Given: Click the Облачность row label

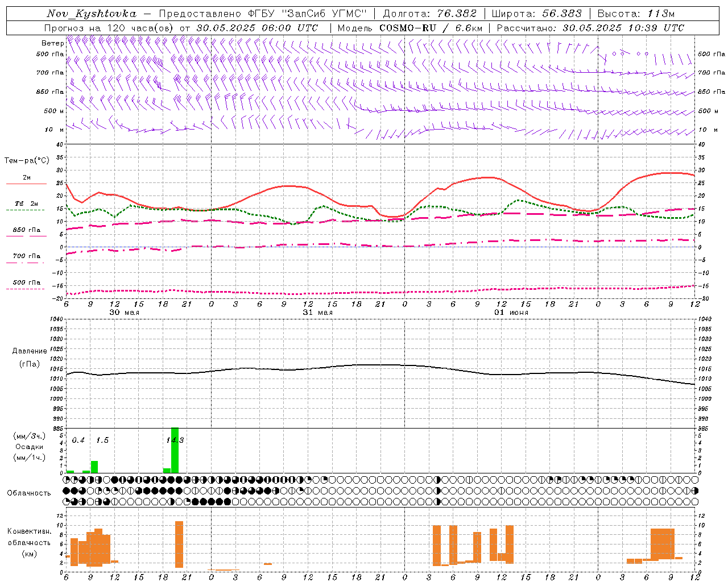Looking at the screenshot, I should [29, 493].
